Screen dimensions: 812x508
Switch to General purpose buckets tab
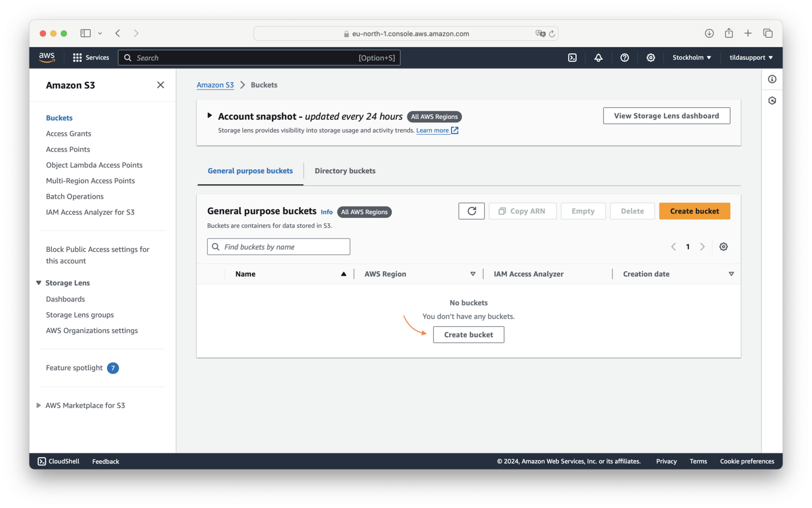250,171
